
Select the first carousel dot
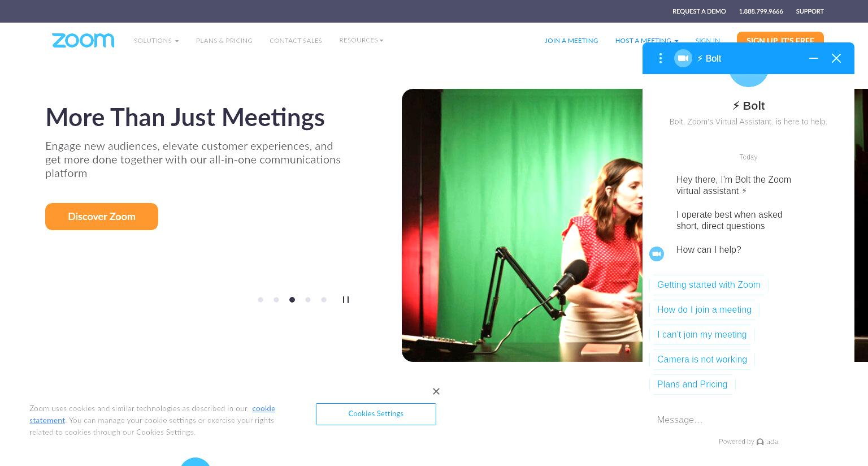click(261, 300)
